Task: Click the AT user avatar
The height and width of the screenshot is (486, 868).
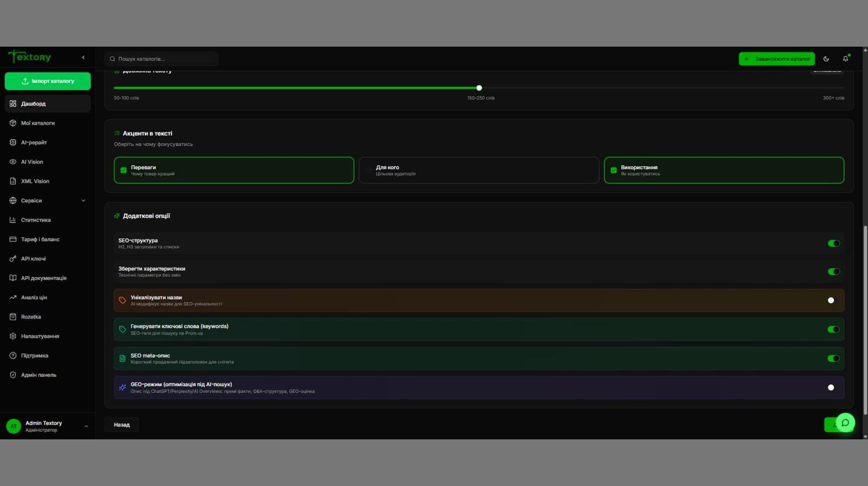Action: (14, 426)
